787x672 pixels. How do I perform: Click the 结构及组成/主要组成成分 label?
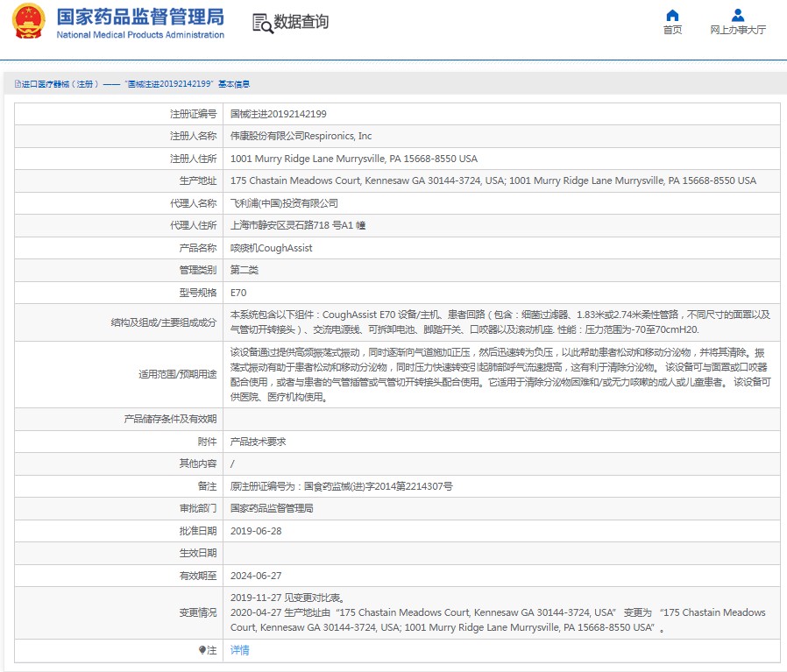click(164, 322)
